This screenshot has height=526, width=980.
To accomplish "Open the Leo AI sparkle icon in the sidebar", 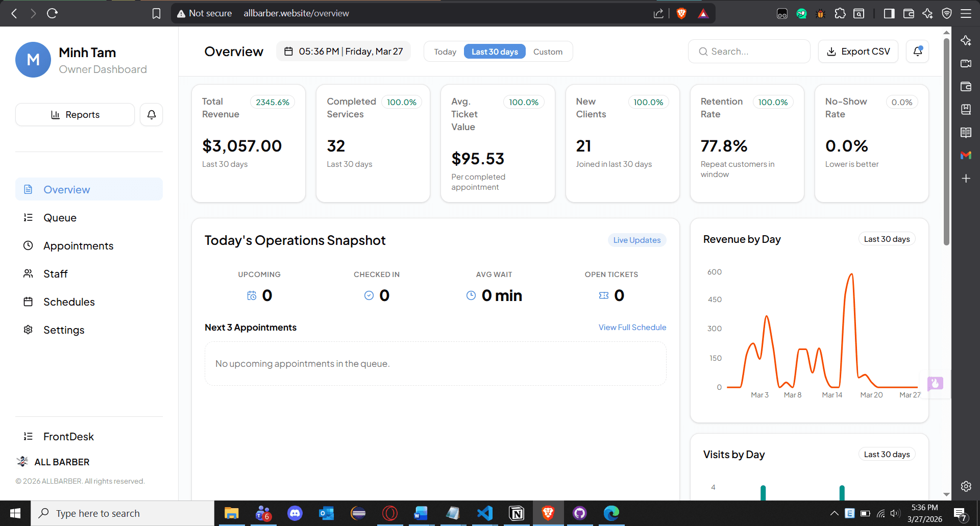I will pyautogui.click(x=966, y=41).
